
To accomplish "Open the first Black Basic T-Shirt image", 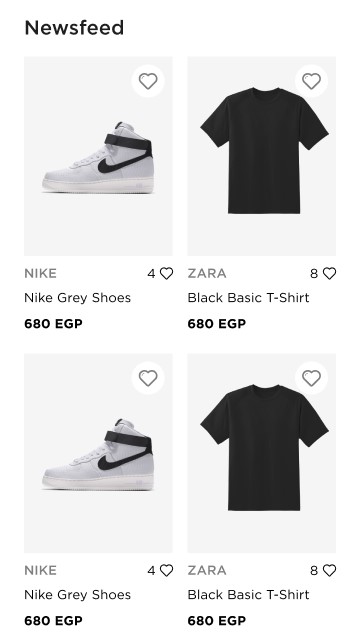I will point(262,156).
